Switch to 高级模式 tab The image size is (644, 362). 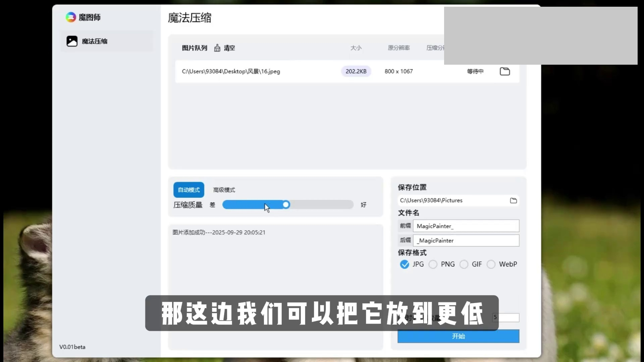coord(224,190)
